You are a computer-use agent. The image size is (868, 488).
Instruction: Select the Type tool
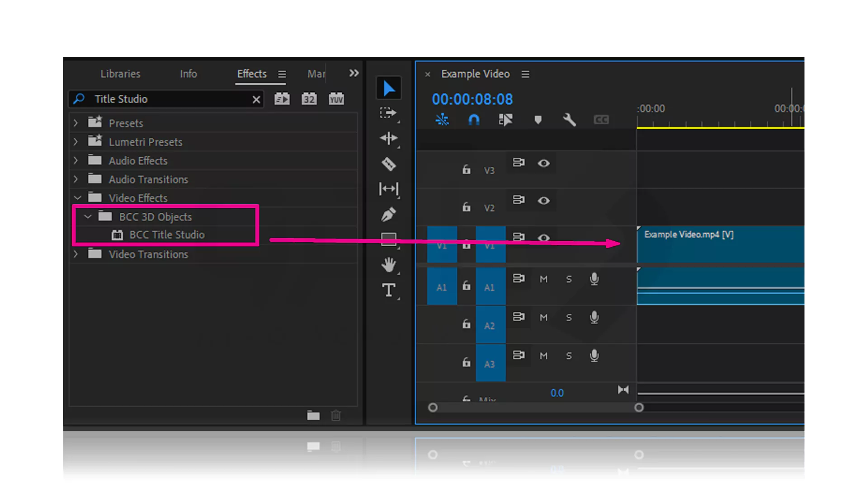pos(388,290)
